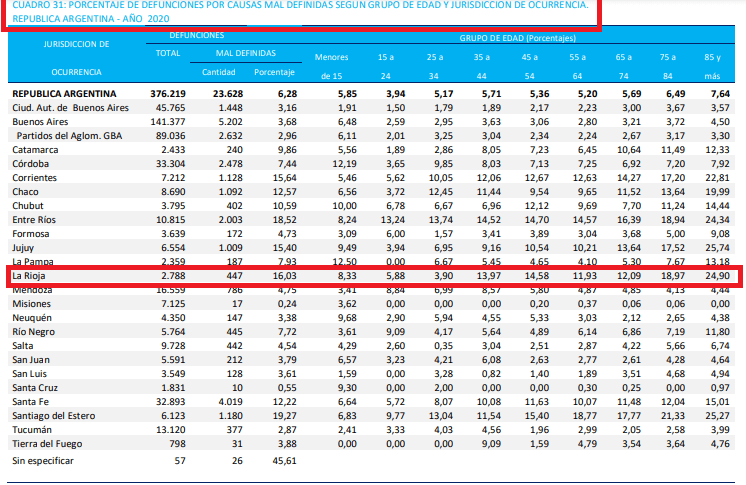
Task: Click La Rioja's count '447'
Action: (235, 276)
